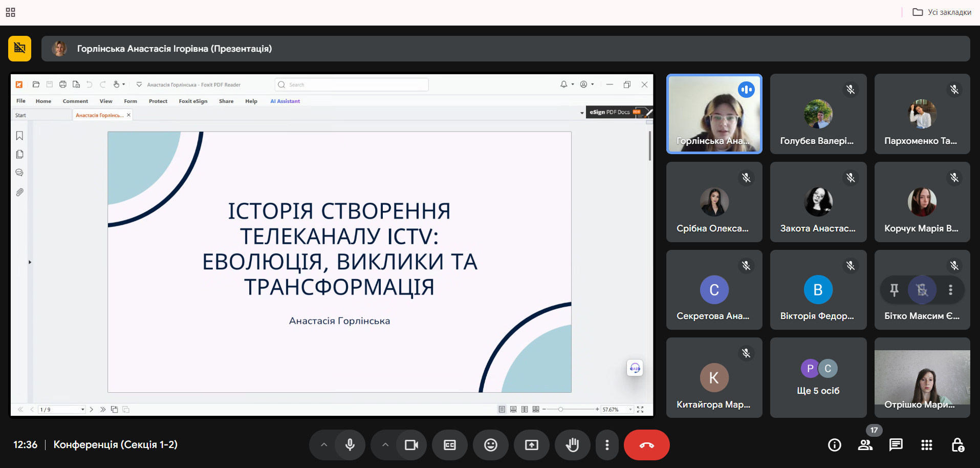Toggle captions CC button

450,445
